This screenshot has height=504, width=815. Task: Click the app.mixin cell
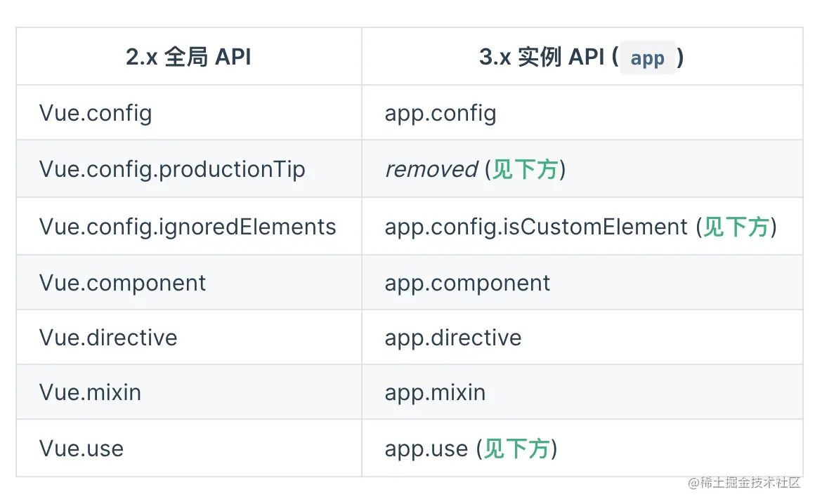point(435,392)
